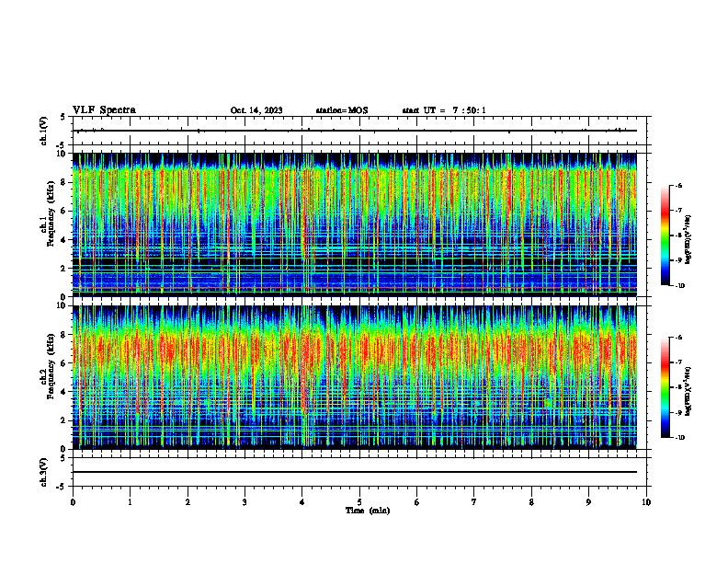This screenshot has height=563, width=728.
Task: Click the "10" kHz tick of ch.2 spectrogram
Action: click(x=63, y=305)
